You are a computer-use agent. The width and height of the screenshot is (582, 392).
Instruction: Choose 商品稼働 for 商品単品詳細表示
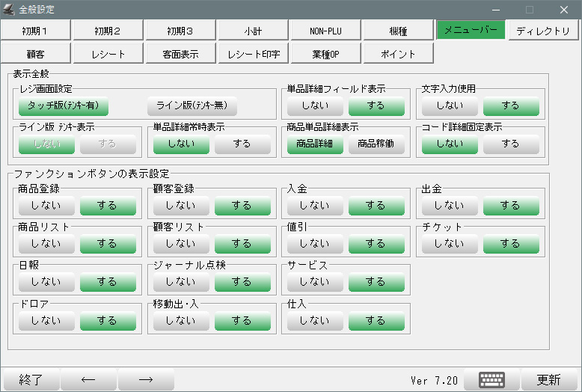point(376,144)
